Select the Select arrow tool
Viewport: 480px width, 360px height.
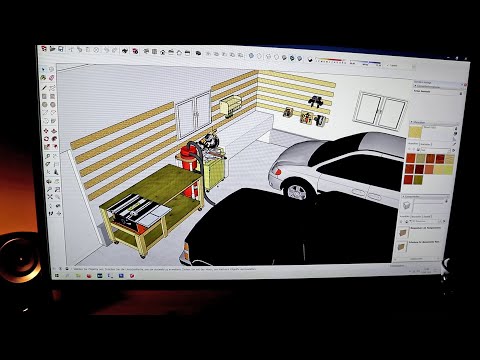[43, 69]
